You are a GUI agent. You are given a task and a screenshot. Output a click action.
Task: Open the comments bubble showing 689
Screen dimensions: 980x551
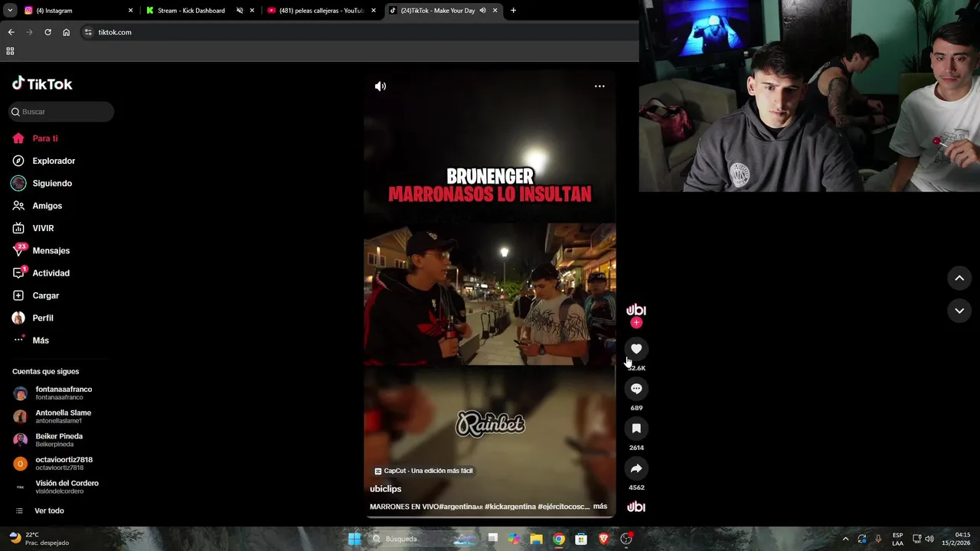(636, 389)
